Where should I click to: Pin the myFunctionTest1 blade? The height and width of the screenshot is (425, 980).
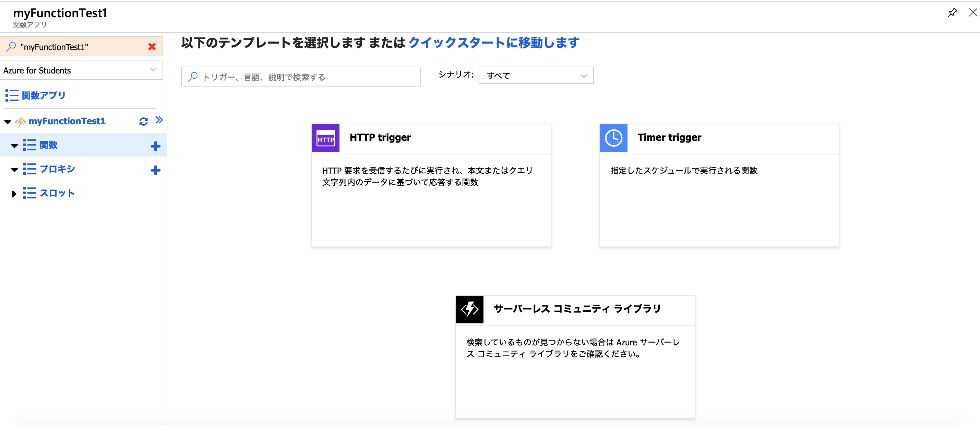952,13
